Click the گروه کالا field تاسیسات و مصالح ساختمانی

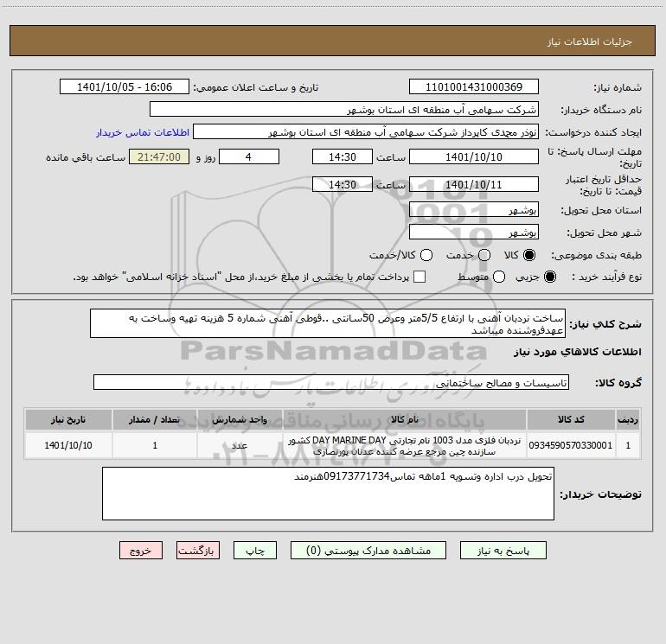pos(331,382)
